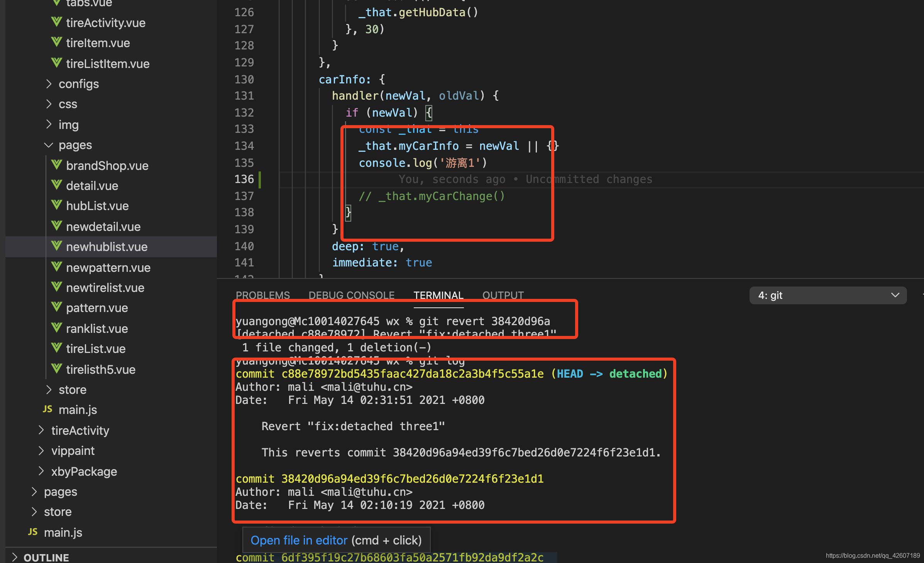924x563 pixels.
Task: Click the Vue icon next to pattern.vue
Action: [x=57, y=307]
